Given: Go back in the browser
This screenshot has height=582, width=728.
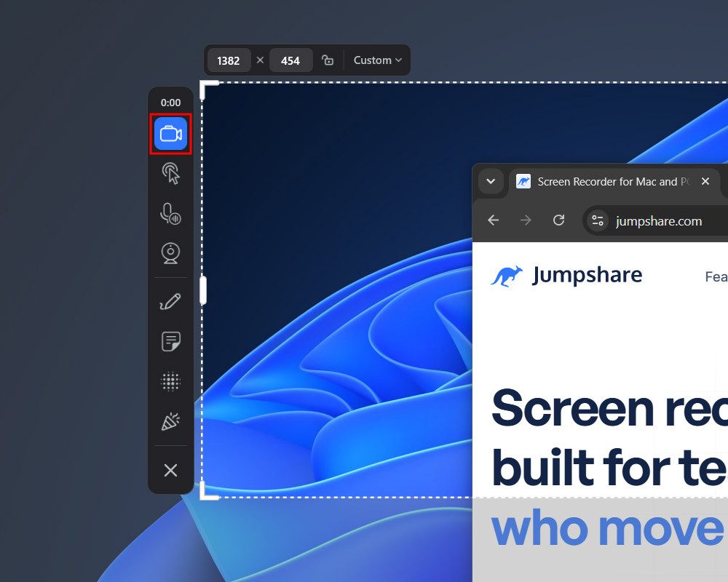Looking at the screenshot, I should [x=493, y=220].
